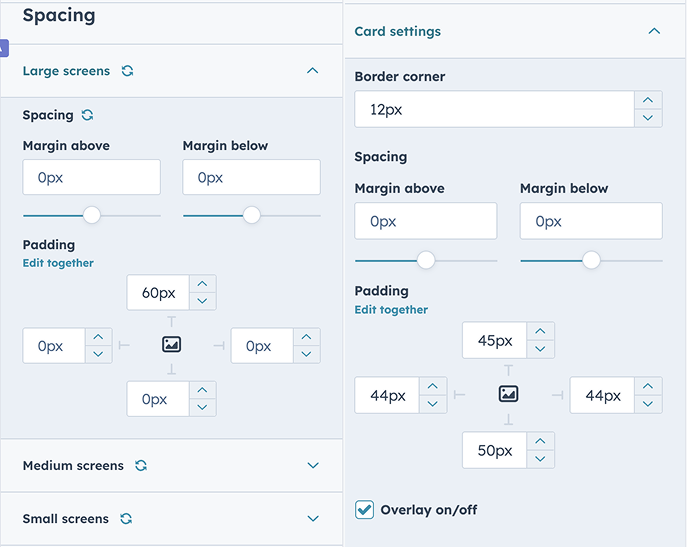The width and height of the screenshot is (687, 547).
Task: Expand the Small screens section
Action: tap(313, 519)
